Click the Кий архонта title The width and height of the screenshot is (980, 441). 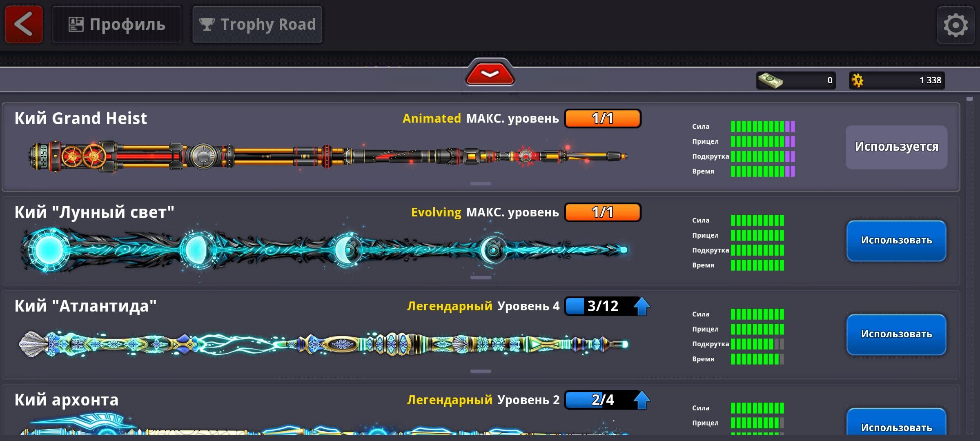[x=67, y=400]
